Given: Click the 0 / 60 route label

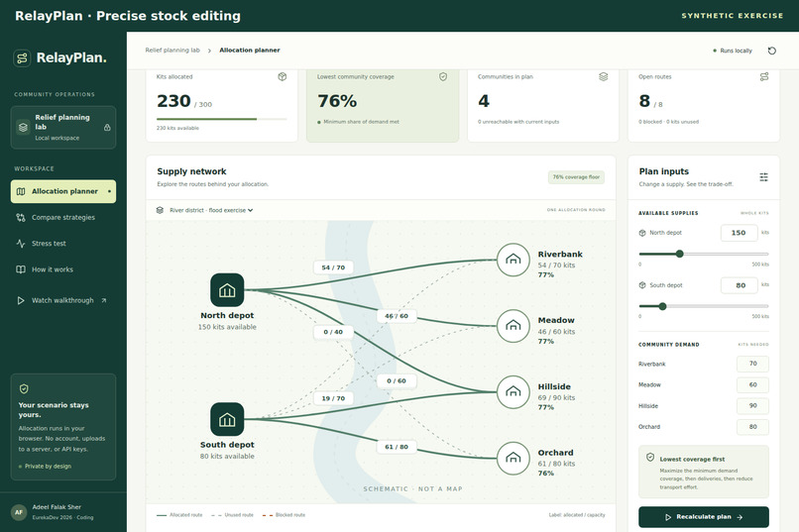Looking at the screenshot, I should [x=397, y=380].
